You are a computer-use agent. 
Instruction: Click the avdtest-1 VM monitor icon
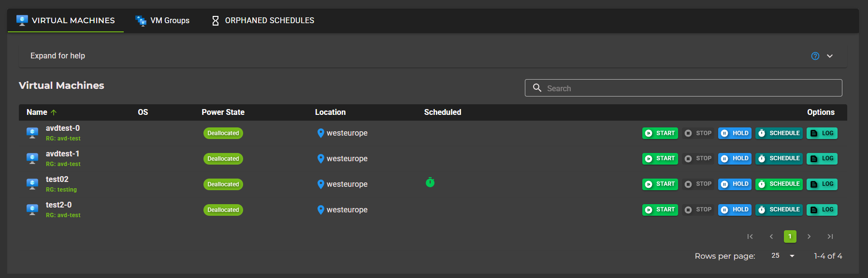point(32,158)
